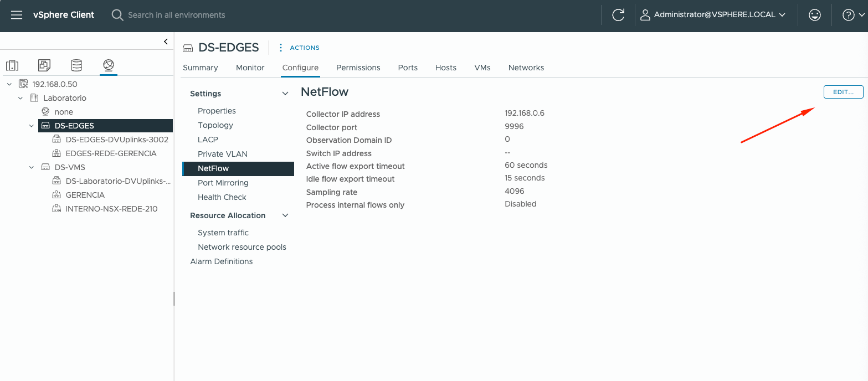Switch to Storage inventory view

coord(76,65)
